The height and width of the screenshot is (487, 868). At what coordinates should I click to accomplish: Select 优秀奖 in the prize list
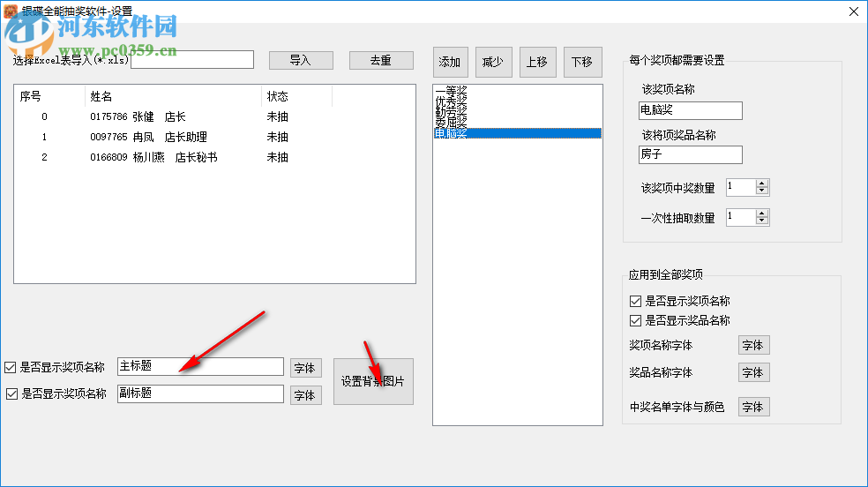point(518,101)
